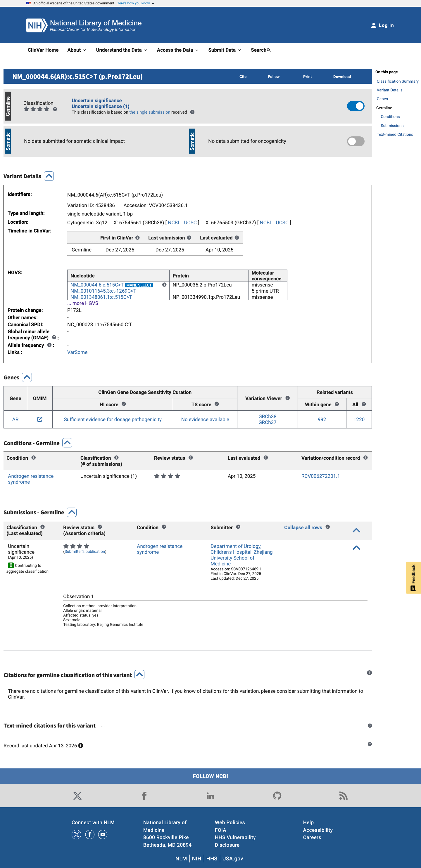Collapse the Submissions - Germline section

[72, 512]
